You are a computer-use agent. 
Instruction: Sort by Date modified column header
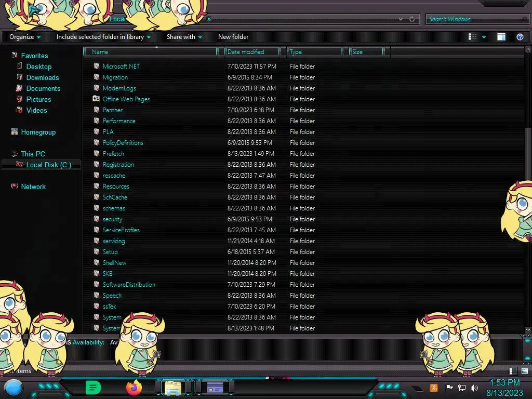pyautogui.click(x=252, y=51)
